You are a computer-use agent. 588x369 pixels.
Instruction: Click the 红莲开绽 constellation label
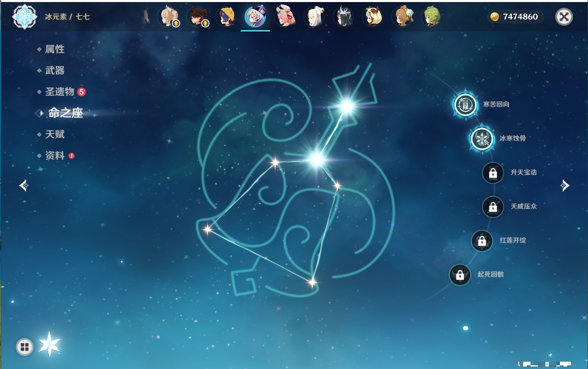[513, 241]
